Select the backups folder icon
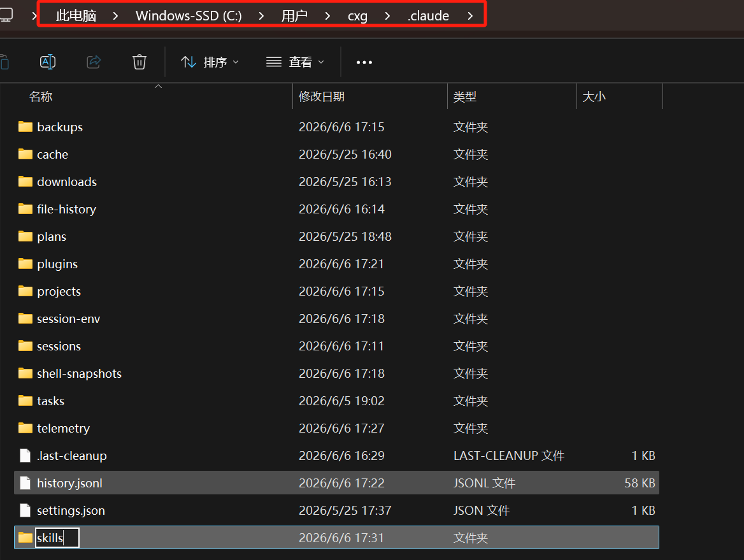 click(x=25, y=126)
